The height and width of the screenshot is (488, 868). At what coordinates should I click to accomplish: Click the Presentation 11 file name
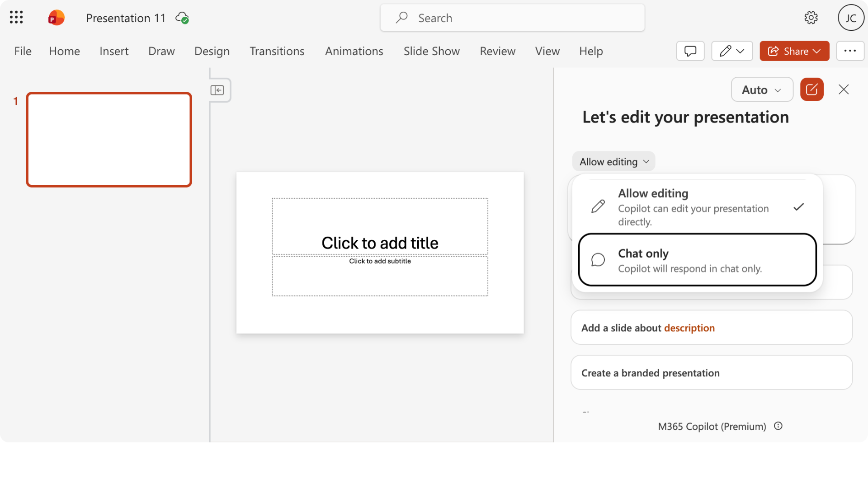coord(126,18)
